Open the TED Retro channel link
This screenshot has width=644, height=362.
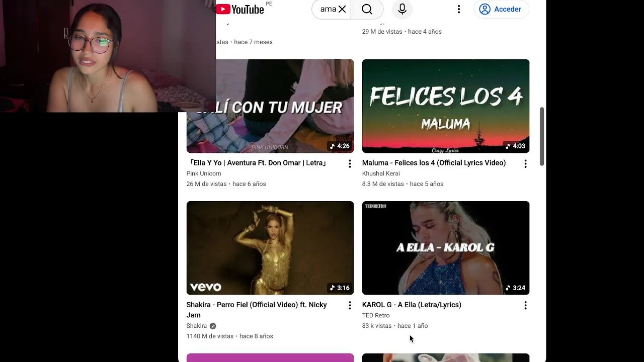pyautogui.click(x=376, y=315)
